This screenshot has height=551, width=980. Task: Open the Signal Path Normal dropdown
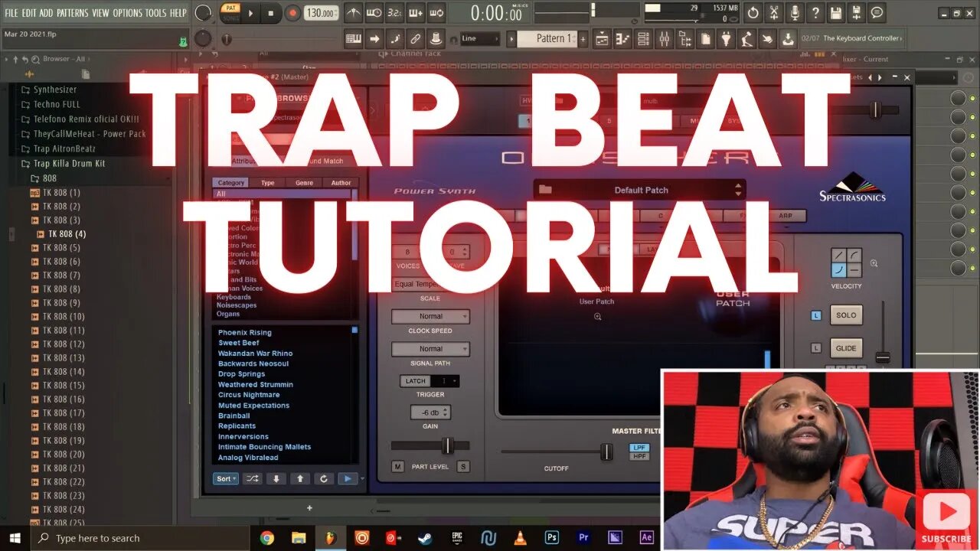coord(430,349)
